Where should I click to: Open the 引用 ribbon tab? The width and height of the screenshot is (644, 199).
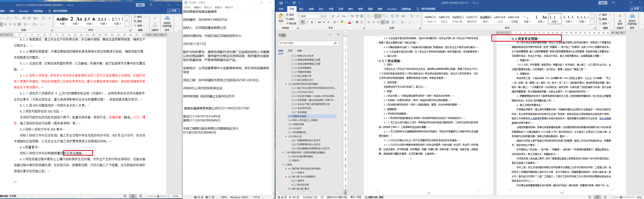(x=341, y=9)
